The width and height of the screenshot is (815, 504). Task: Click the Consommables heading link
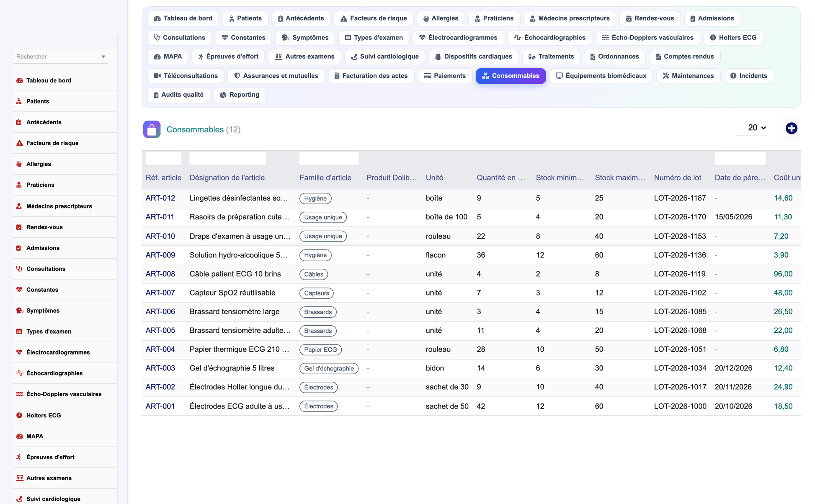pos(195,129)
